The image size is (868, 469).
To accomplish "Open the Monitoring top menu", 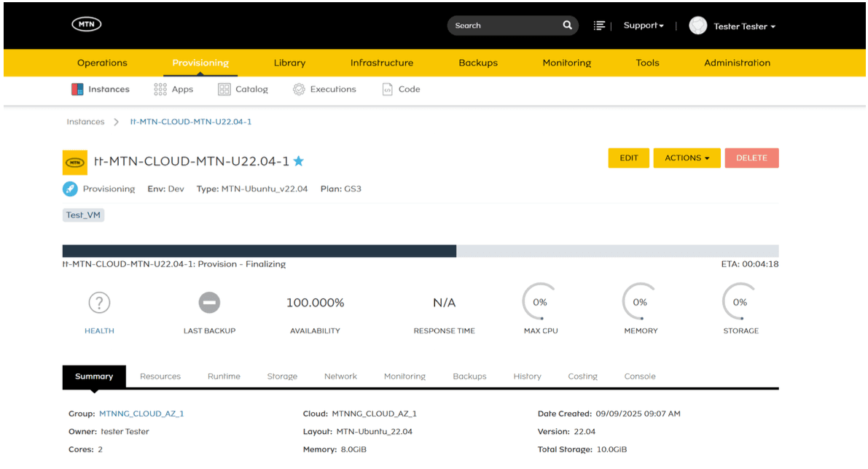I will [x=567, y=63].
